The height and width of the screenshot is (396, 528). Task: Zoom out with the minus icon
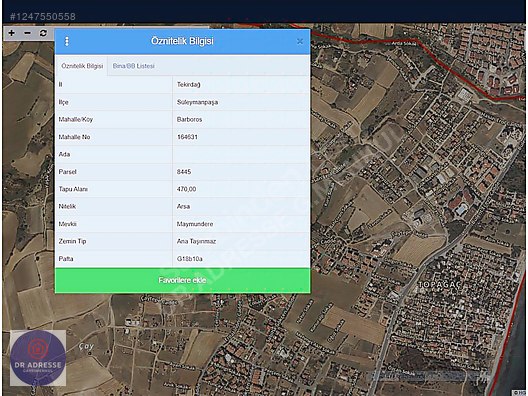tap(28, 33)
